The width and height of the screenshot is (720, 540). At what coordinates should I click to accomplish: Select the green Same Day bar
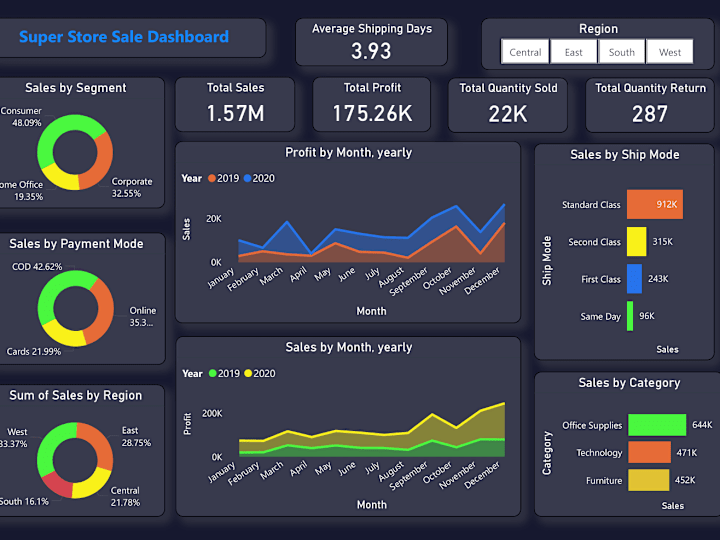[630, 316]
